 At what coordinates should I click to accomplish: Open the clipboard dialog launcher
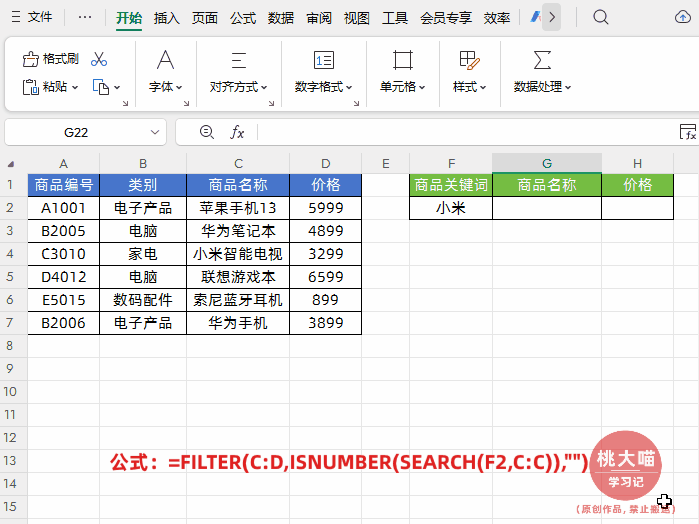(125, 103)
